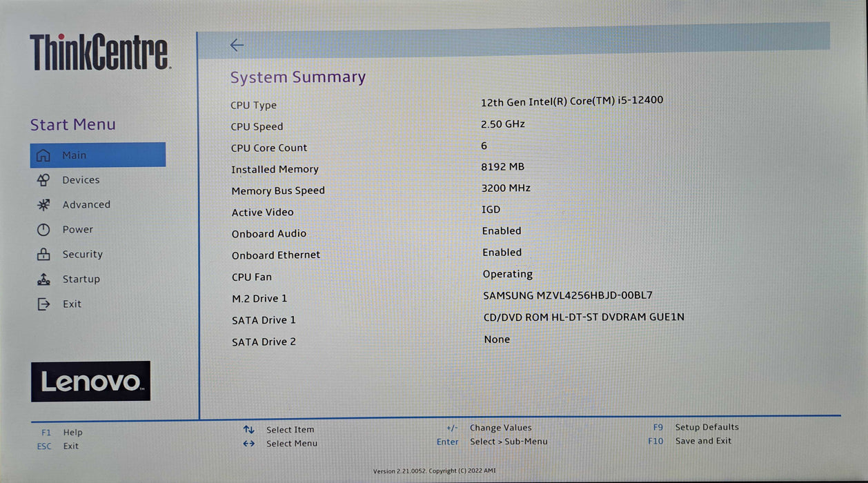The height and width of the screenshot is (483, 868).
Task: Click ESC Exit hint
Action: point(57,446)
